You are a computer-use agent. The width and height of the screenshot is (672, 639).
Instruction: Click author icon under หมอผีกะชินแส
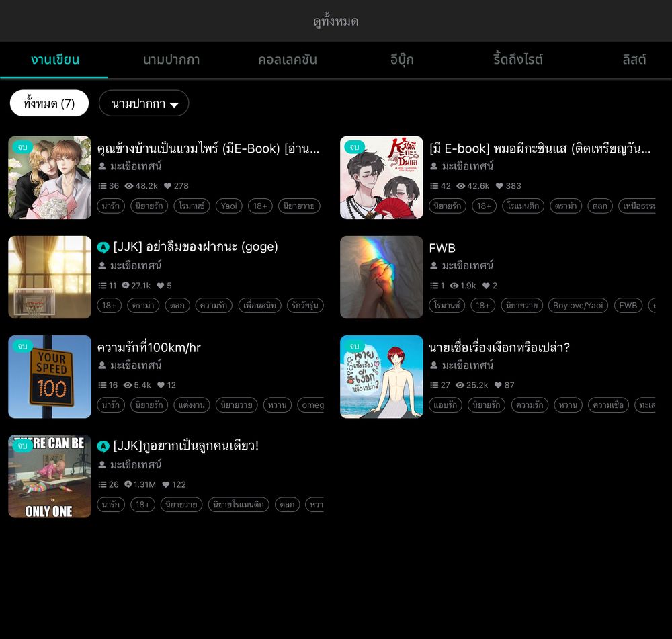pyautogui.click(x=433, y=166)
